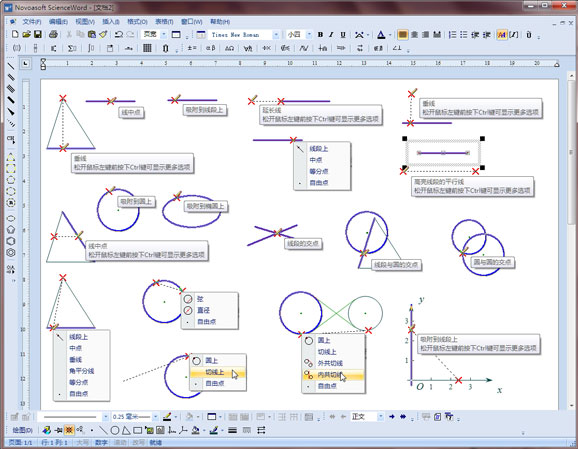Open the integral symbol palette

(x=91, y=48)
